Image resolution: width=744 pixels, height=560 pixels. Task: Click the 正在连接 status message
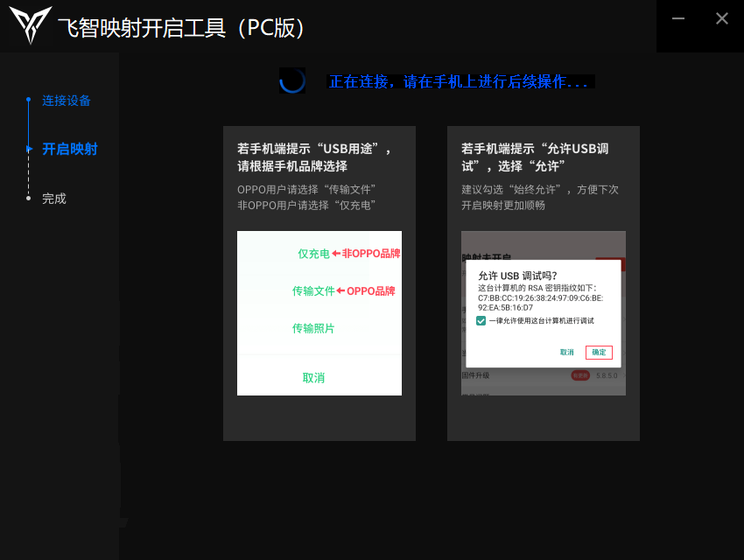(x=461, y=80)
